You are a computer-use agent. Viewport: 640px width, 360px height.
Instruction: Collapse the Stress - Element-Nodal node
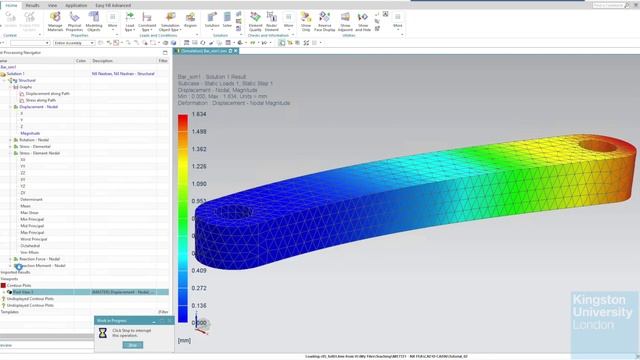[x=11, y=153]
